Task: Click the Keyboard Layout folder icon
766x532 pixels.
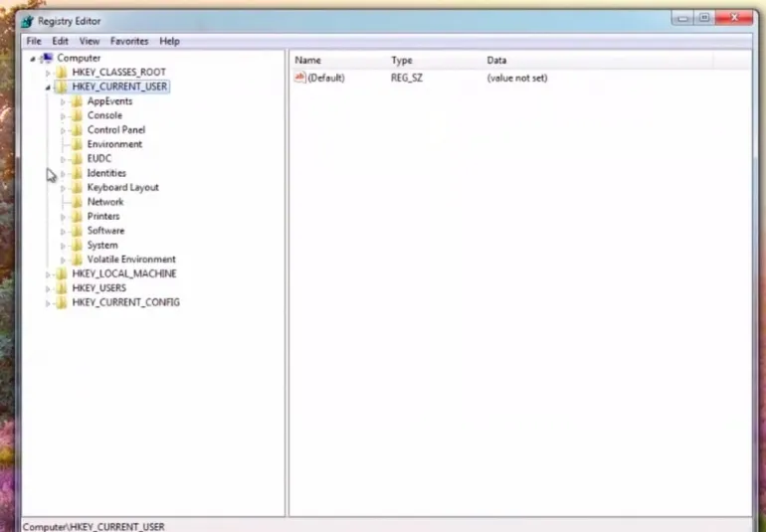Action: pyautogui.click(x=77, y=188)
